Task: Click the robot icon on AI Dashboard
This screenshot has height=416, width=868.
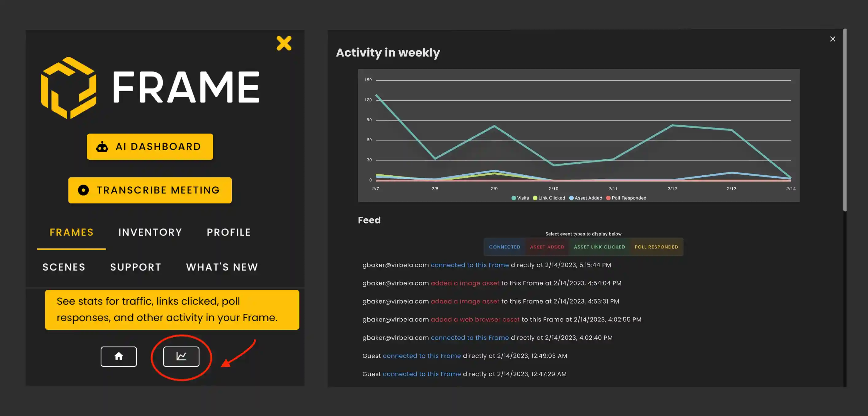Action: tap(102, 147)
